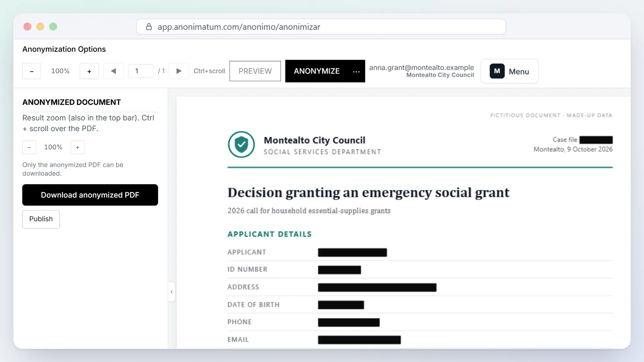Go to previous page arrow
This screenshot has height=362, width=644.
pos(114,71)
